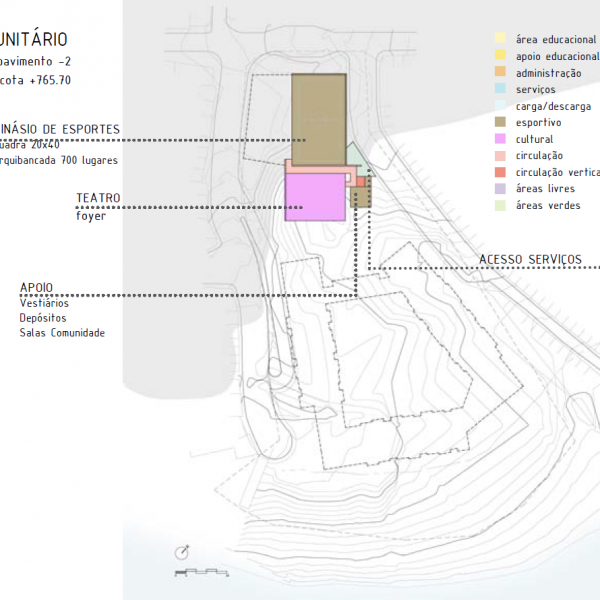The width and height of the screenshot is (600, 600).
Task: Click the 'APOIO' callout label
Action: coord(36,287)
